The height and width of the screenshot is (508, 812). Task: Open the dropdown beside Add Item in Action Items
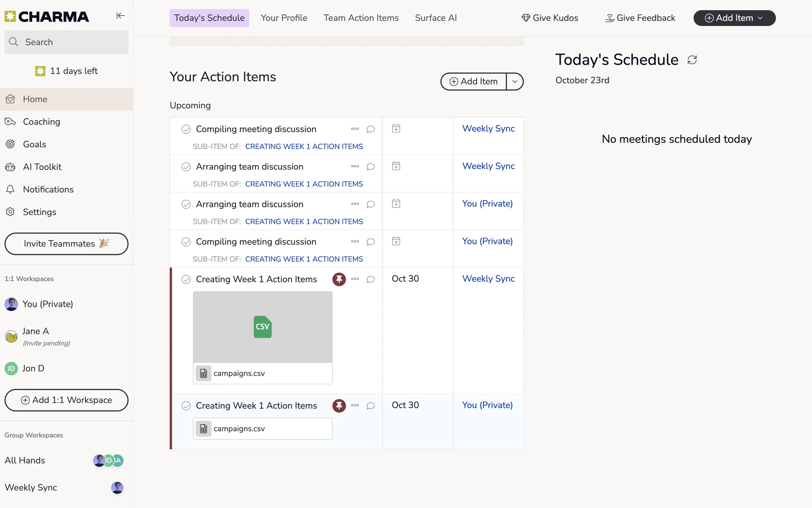tap(515, 81)
